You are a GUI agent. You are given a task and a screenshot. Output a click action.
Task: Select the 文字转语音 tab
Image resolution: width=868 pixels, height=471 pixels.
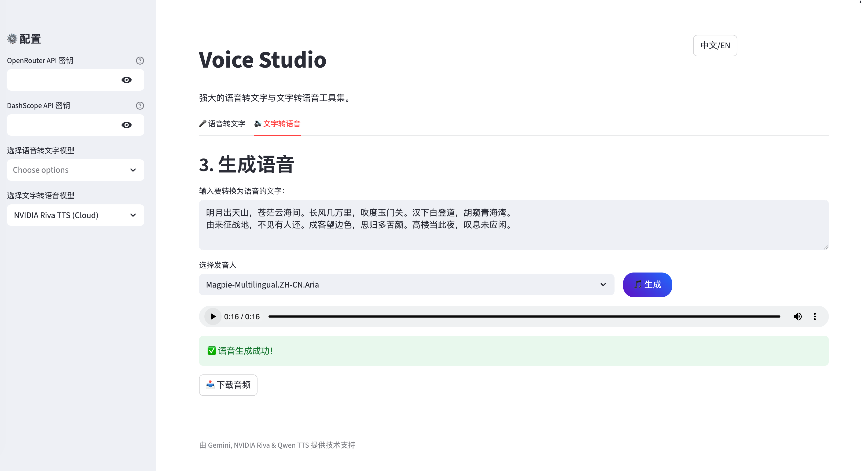coord(278,124)
